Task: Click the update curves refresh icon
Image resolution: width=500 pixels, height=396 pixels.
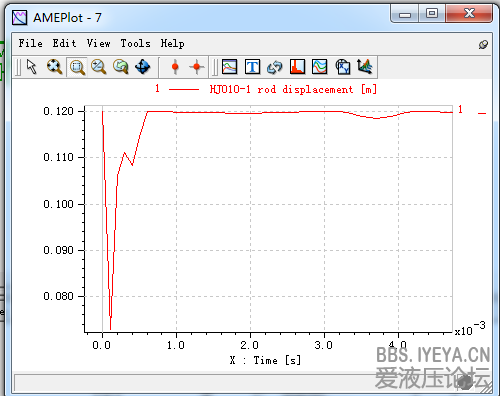Action: 275,67
